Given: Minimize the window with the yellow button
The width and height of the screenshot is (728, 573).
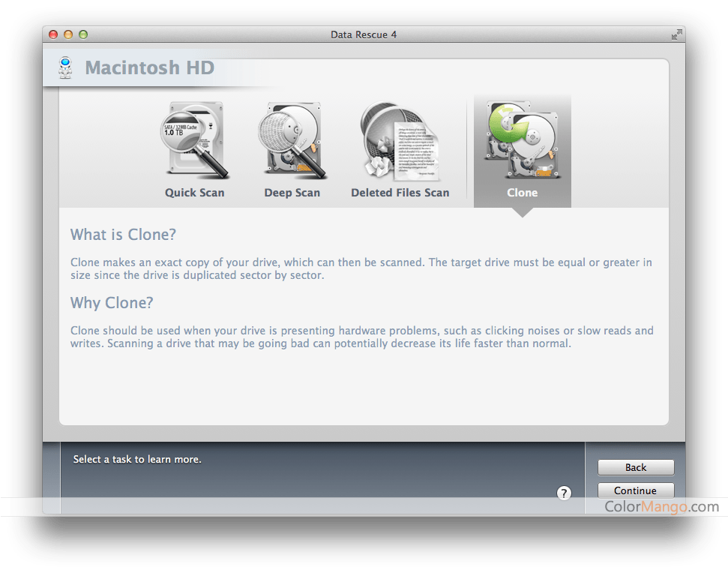Looking at the screenshot, I should 68,34.
